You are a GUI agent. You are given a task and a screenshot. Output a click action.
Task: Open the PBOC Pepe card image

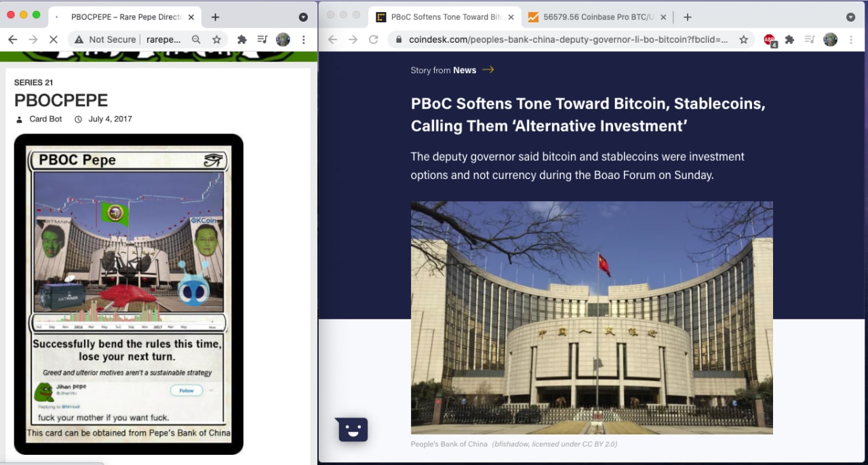point(129,294)
